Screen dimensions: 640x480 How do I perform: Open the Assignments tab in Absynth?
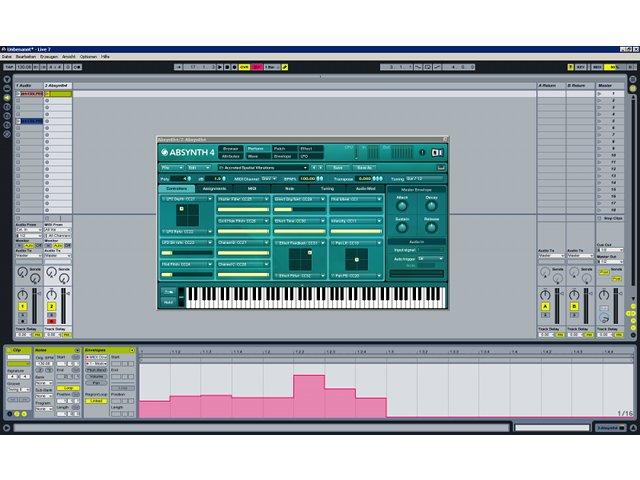click(x=214, y=189)
